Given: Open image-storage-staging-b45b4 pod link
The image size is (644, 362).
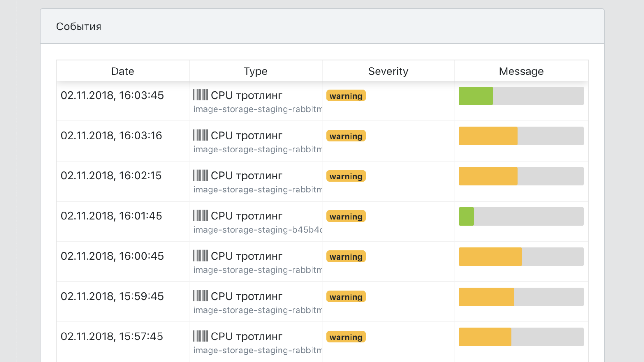Looking at the screenshot, I should point(257,230).
